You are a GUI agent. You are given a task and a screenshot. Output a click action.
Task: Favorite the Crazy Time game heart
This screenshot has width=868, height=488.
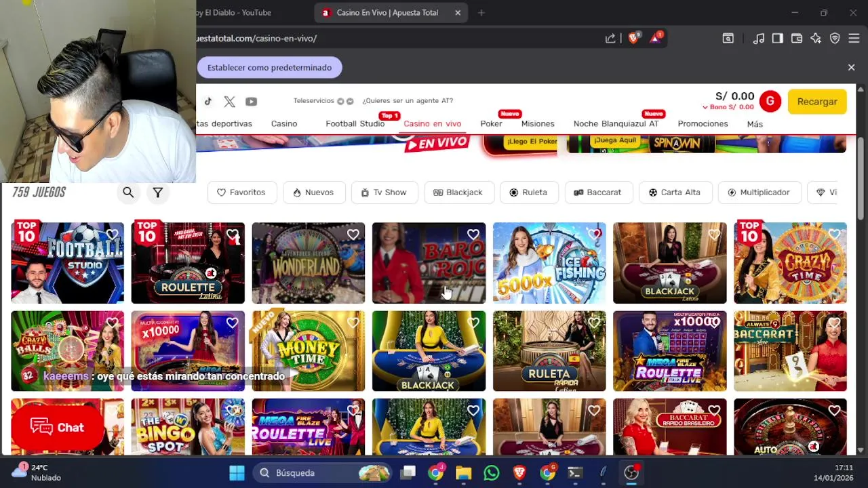pyautogui.click(x=835, y=235)
